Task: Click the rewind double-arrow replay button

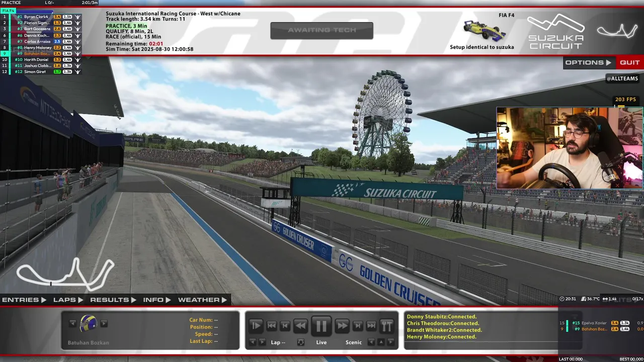Action: coord(300,326)
